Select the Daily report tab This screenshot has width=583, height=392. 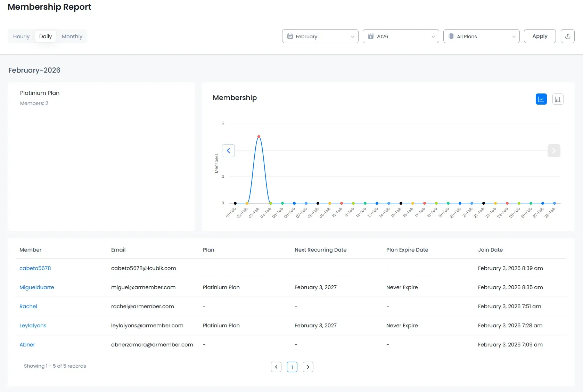coord(45,36)
